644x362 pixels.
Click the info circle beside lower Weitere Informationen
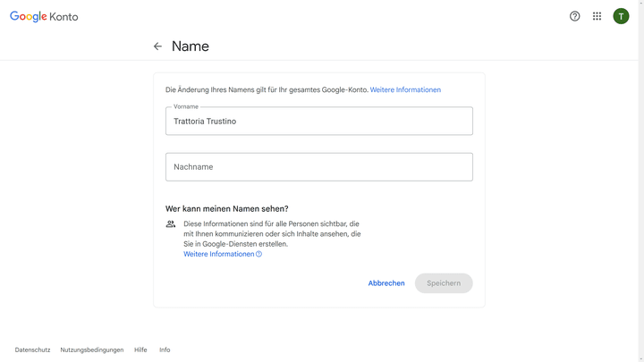[x=259, y=254]
